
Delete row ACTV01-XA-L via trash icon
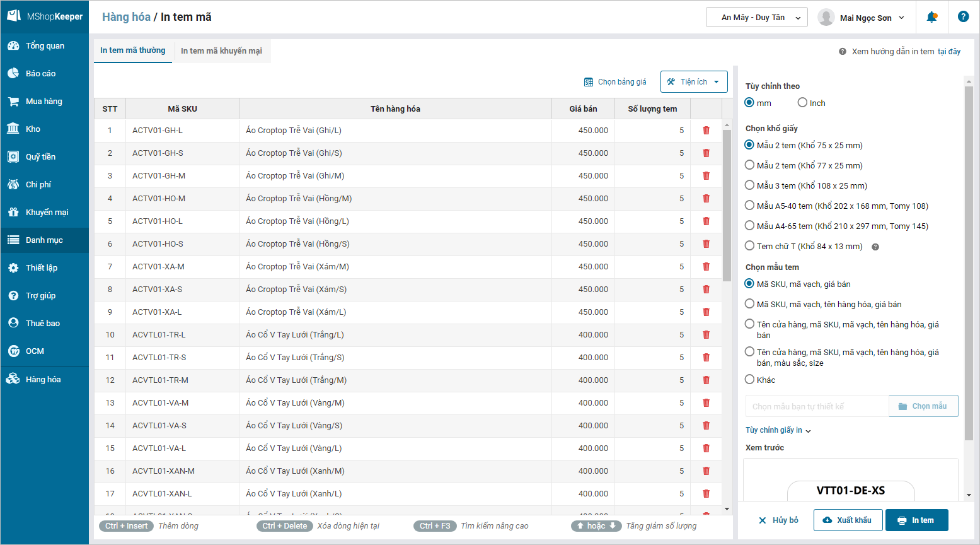click(706, 312)
